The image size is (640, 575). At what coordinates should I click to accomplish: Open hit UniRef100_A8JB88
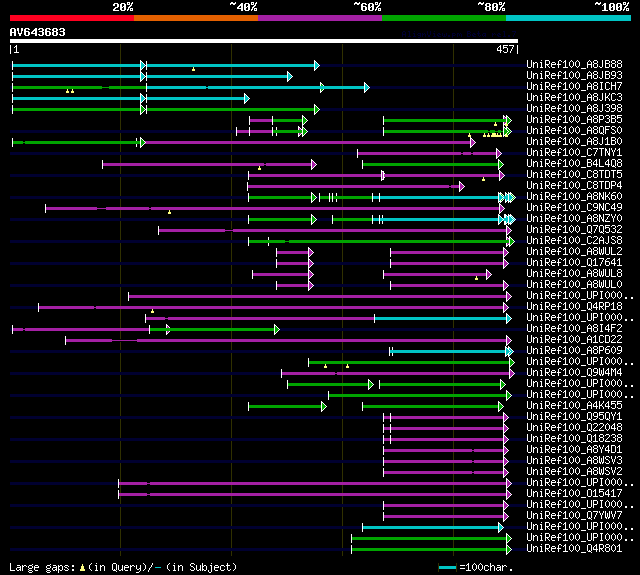(574, 64)
